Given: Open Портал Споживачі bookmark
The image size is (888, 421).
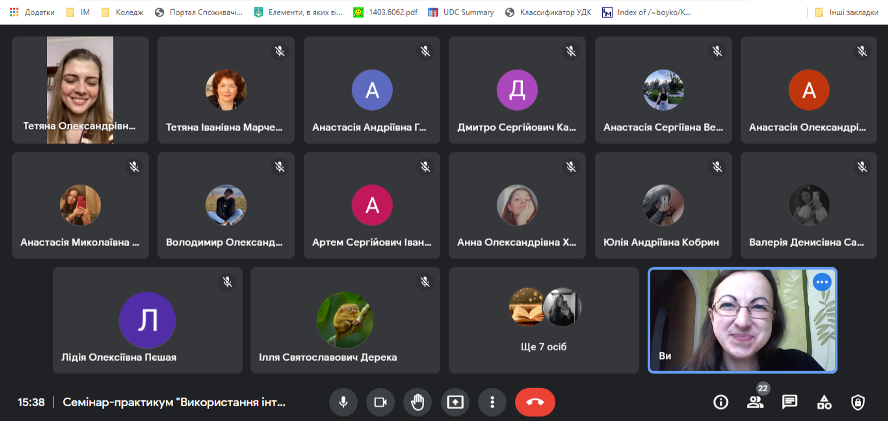Looking at the screenshot, I should coord(199,12).
